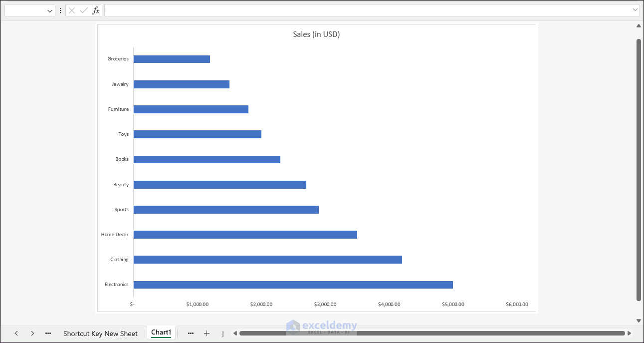Image resolution: width=644 pixels, height=343 pixels.
Task: Click the $1,000.00 axis value
Action: tap(198, 304)
